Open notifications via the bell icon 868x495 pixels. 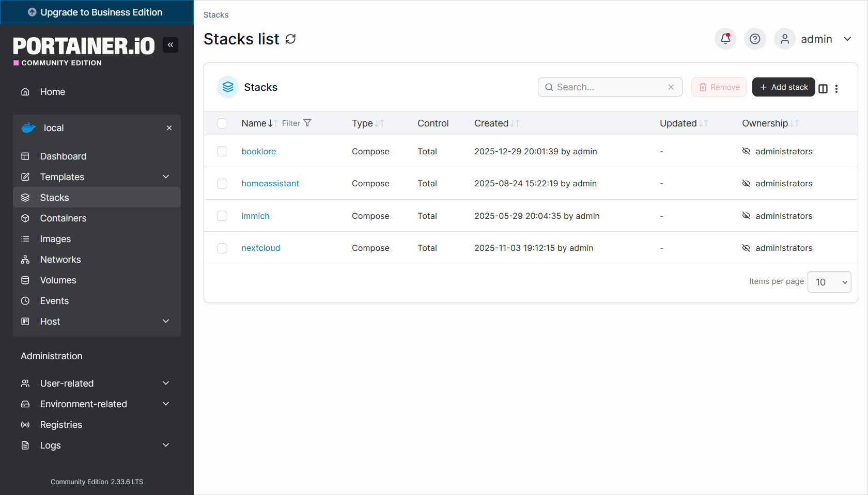tap(725, 39)
